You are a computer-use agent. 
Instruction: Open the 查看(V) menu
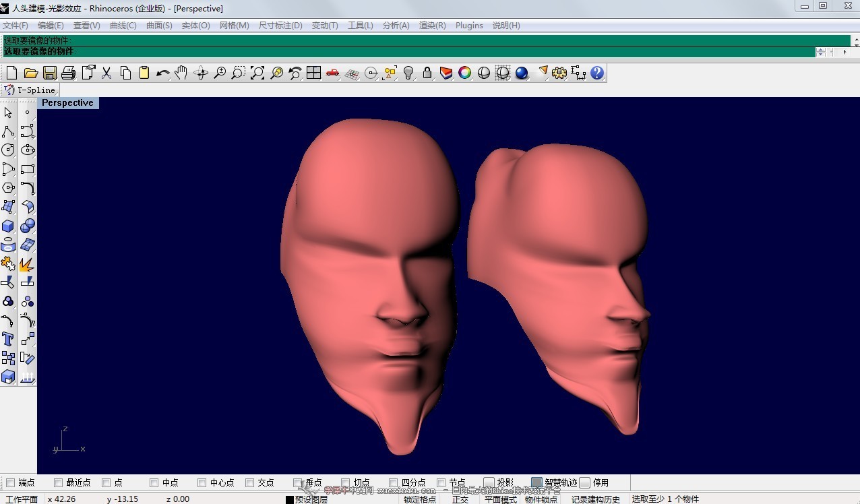86,26
